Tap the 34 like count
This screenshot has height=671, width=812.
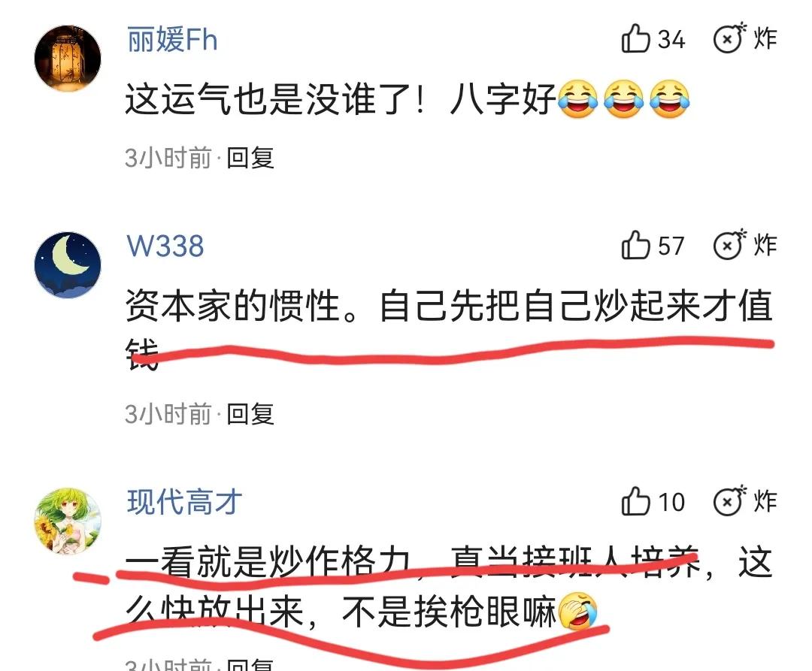coord(671,40)
